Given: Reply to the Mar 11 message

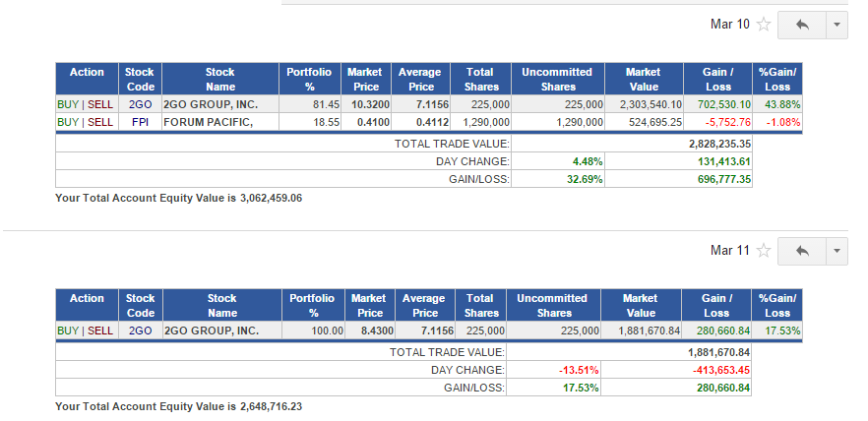Looking at the screenshot, I should (x=801, y=251).
